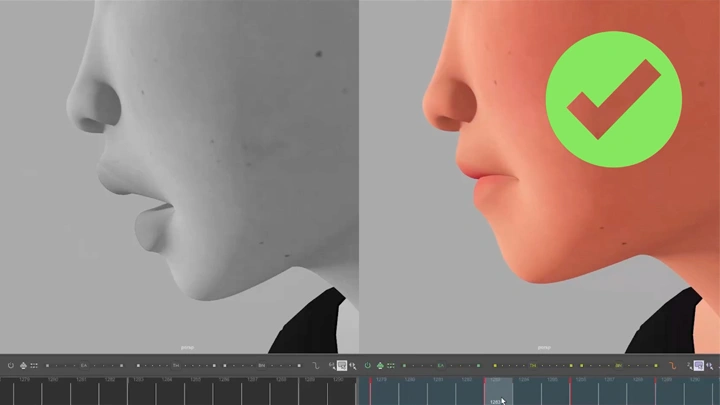The width and height of the screenshot is (720, 405).
Task: Click the three-line options icon in left toolbar
Action: click(35, 366)
